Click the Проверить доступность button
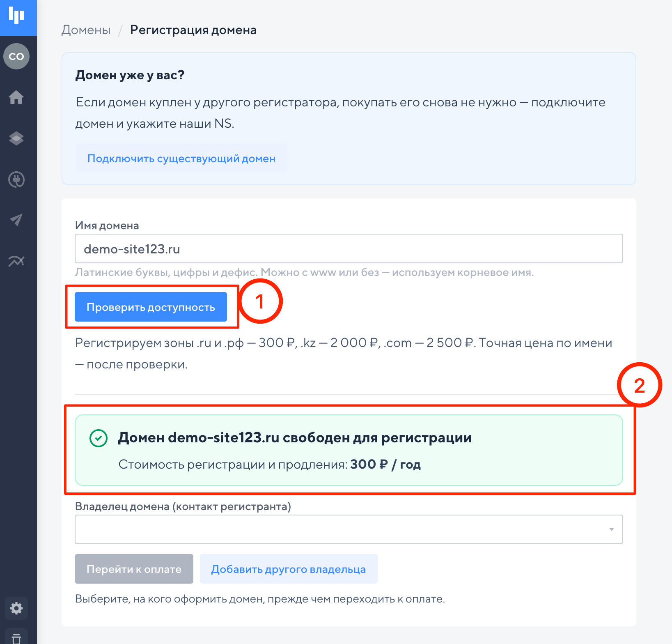 [x=151, y=307]
